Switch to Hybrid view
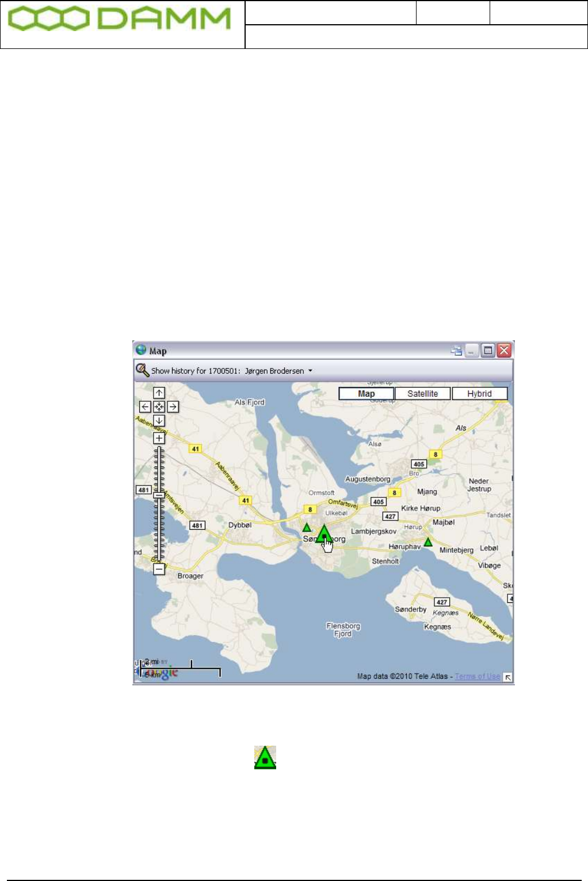Image resolution: width=588 pixels, height=881 pixels. 480,394
